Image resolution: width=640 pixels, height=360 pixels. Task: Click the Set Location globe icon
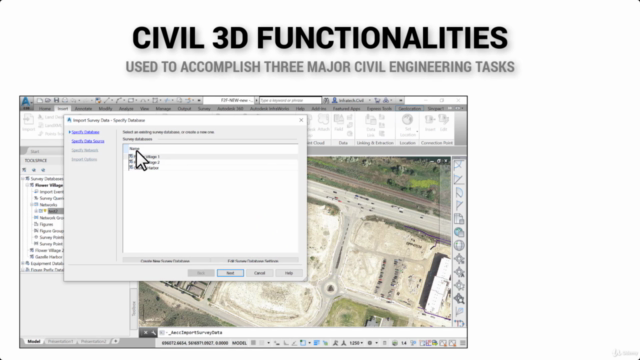point(407,120)
